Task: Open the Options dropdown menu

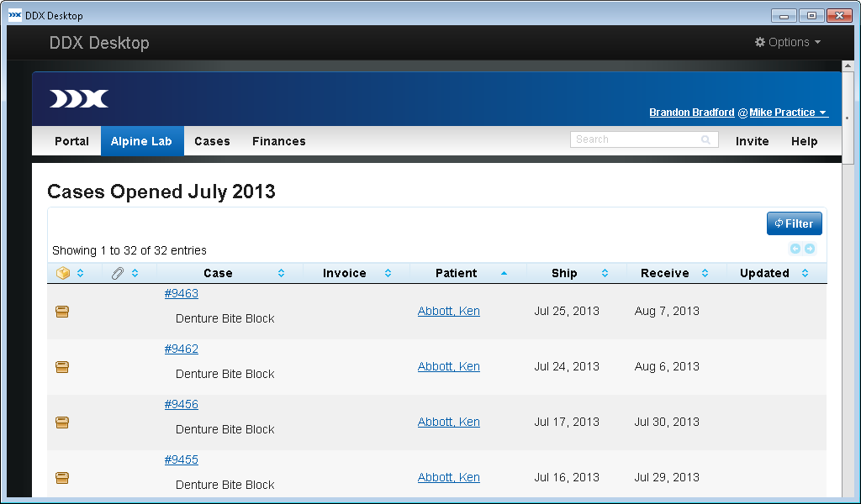Action: point(787,42)
